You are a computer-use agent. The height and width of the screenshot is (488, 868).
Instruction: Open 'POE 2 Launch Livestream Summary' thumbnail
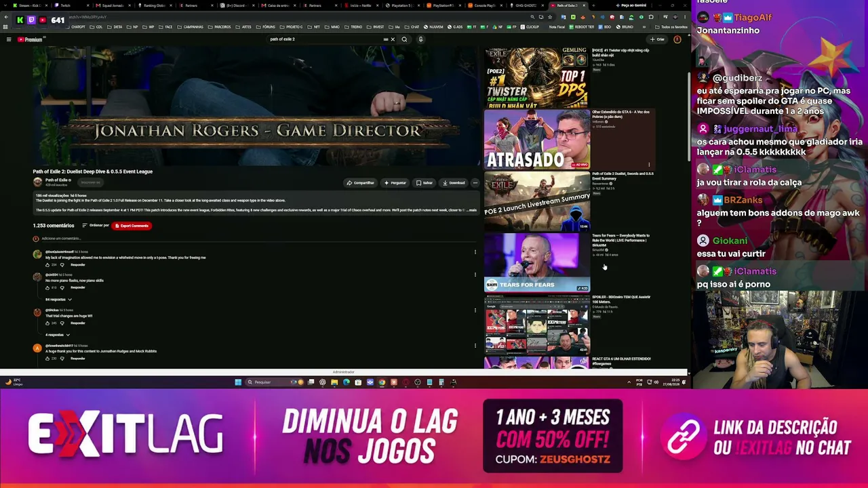coord(537,201)
